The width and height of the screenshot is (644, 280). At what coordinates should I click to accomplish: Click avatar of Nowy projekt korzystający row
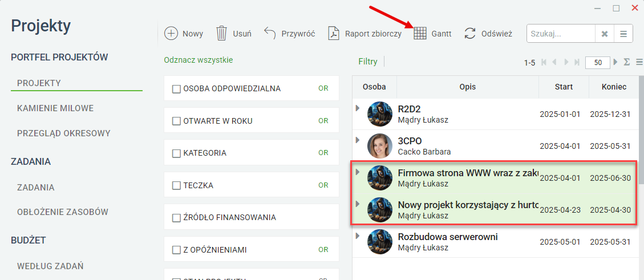pyautogui.click(x=380, y=210)
